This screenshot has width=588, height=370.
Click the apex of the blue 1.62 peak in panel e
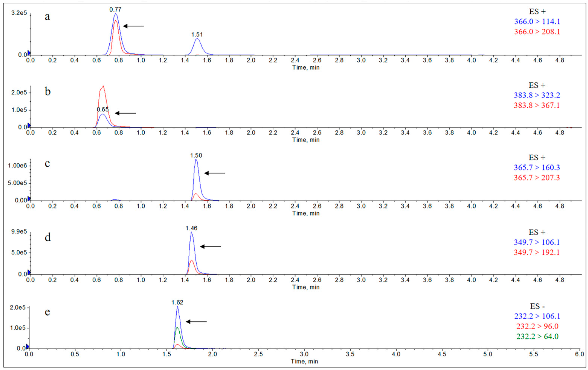click(178, 306)
